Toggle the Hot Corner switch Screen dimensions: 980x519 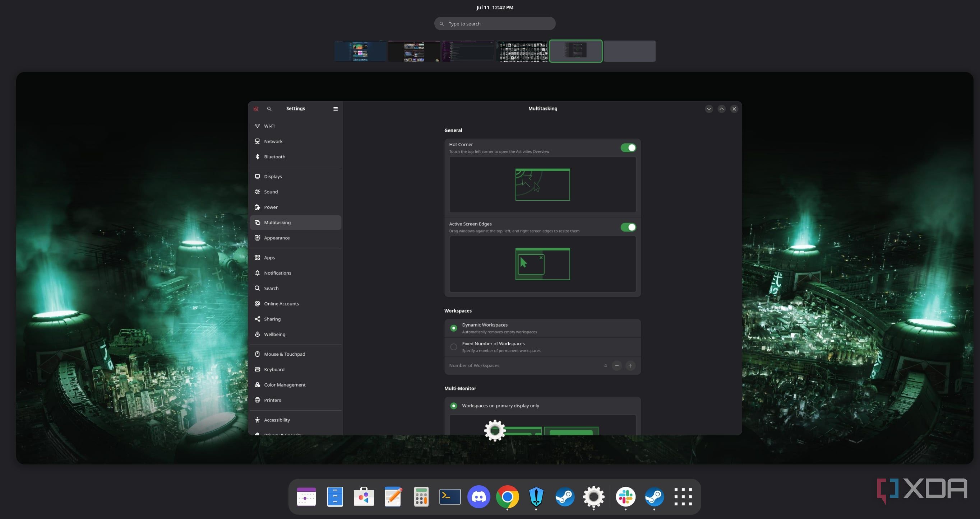pos(628,148)
